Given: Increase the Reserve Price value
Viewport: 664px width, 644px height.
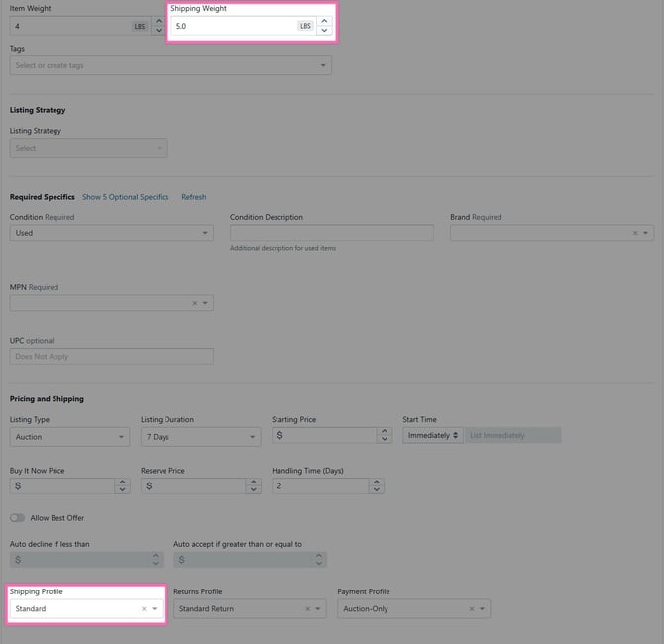Looking at the screenshot, I should (x=253, y=482).
